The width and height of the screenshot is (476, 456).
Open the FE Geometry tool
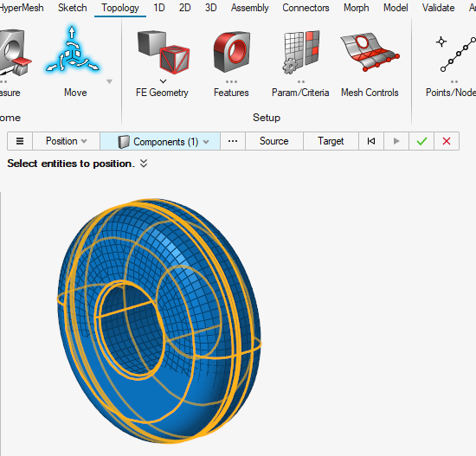pos(164,52)
